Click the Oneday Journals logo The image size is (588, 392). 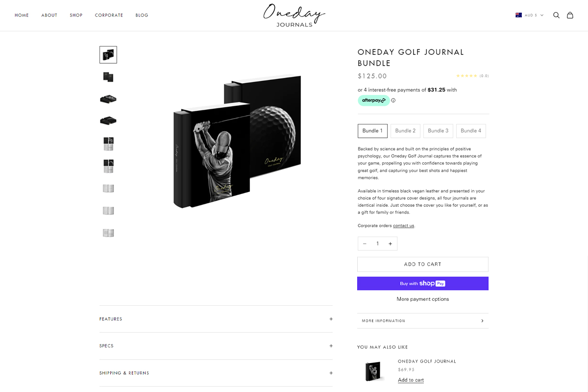click(x=294, y=15)
